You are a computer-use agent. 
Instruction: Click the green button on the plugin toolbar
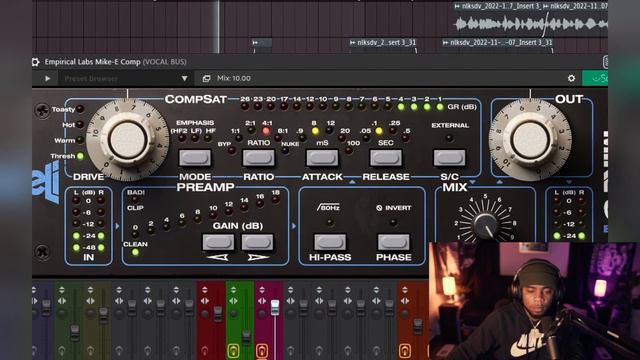[595, 78]
